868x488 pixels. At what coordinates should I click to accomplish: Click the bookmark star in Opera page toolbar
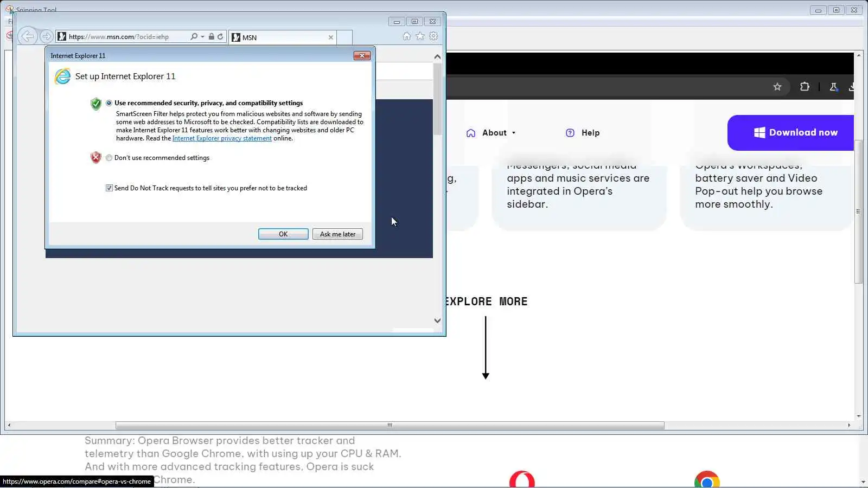777,87
